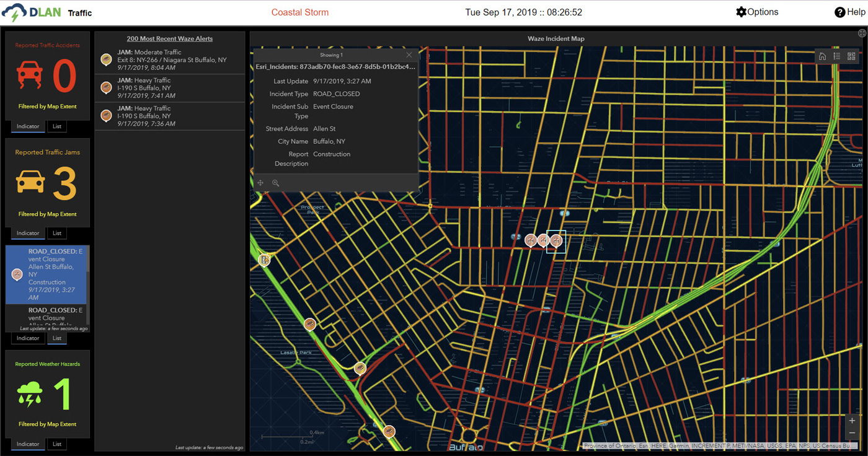
Task: Zoom out the map with minus button
Action: pyautogui.click(x=852, y=433)
